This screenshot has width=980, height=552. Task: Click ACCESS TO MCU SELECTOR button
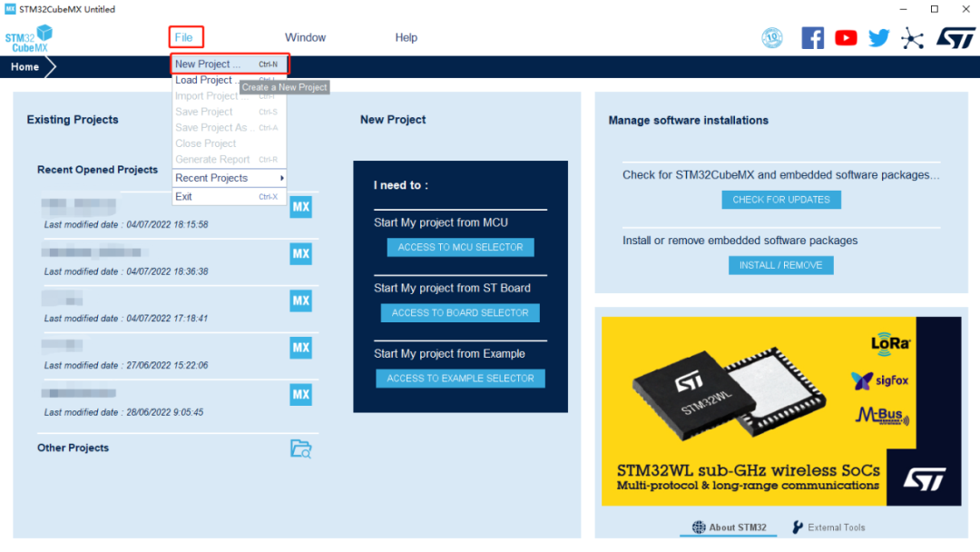461,248
